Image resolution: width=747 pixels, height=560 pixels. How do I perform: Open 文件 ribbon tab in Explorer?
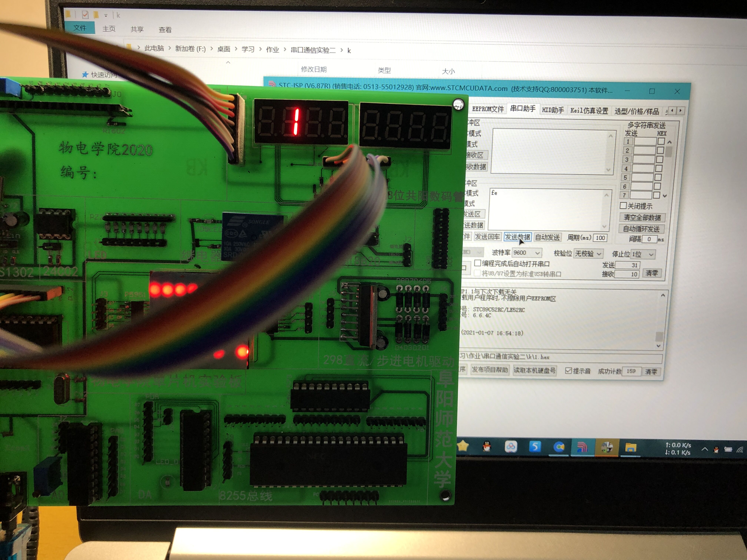[x=80, y=28]
